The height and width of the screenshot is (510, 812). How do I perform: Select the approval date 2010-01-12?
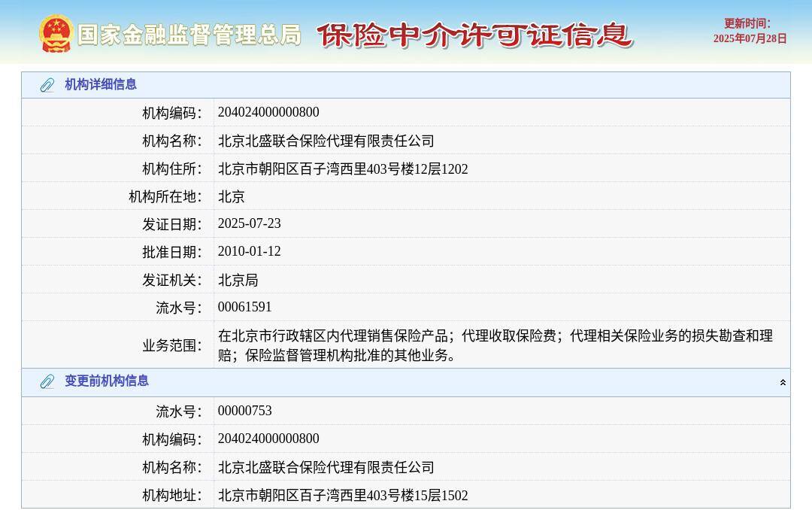click(x=249, y=251)
